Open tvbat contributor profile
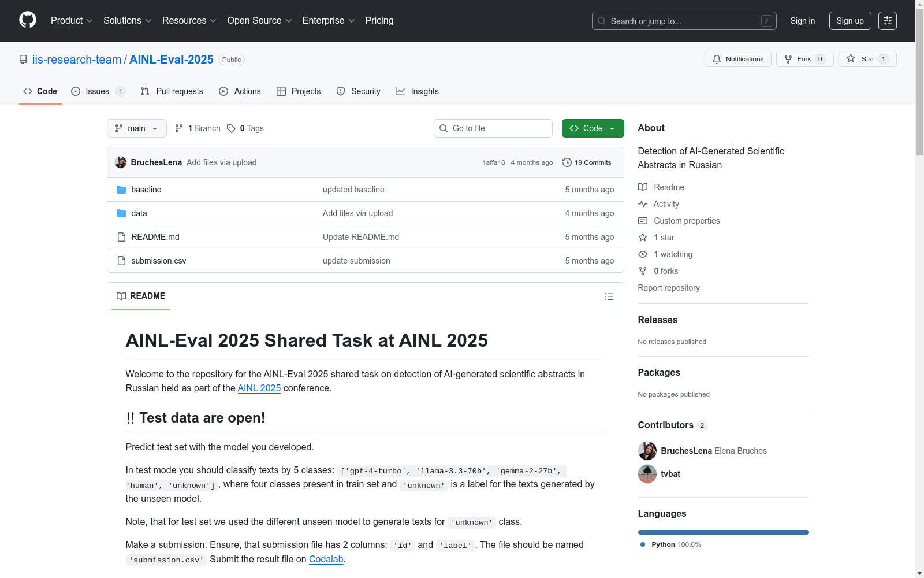924x578 pixels. (x=670, y=474)
